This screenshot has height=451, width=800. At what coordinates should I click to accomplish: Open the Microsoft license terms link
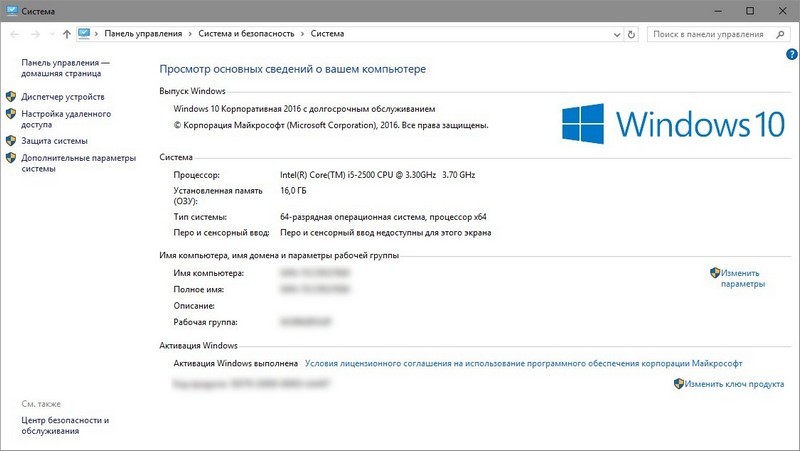tap(523, 363)
